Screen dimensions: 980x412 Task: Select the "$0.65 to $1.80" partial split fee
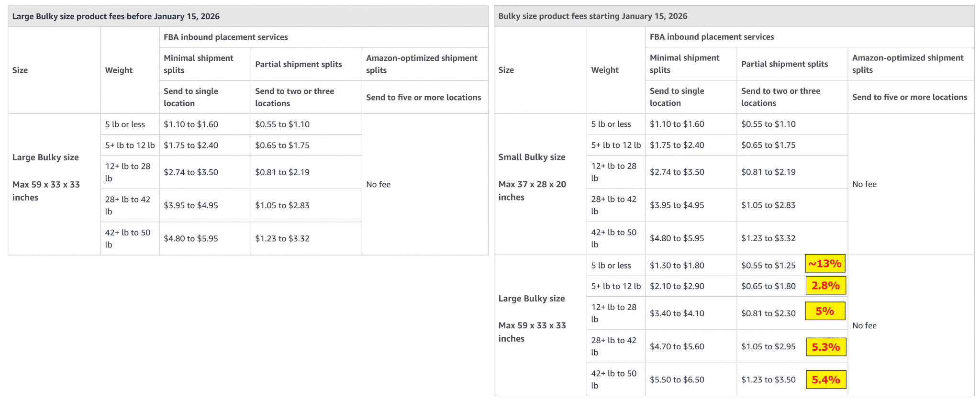coord(768,286)
